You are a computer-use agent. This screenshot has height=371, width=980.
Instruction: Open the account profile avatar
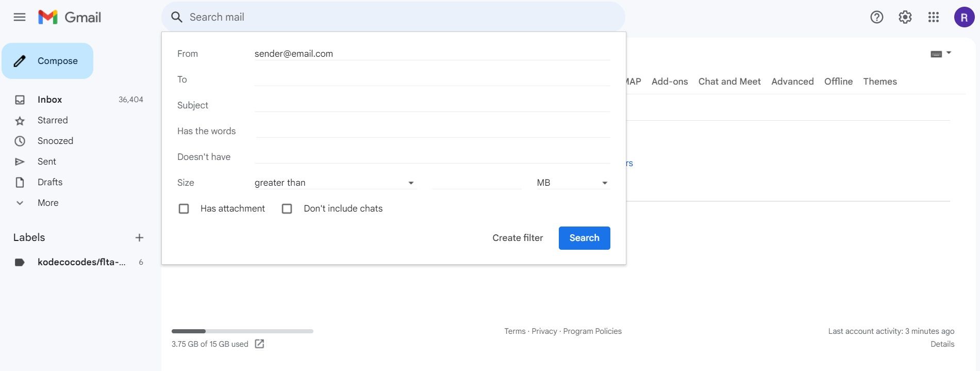tap(964, 17)
